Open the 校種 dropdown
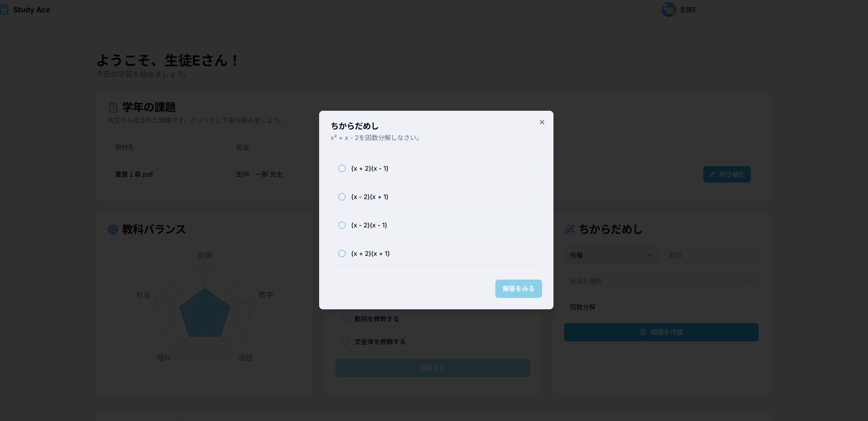This screenshot has height=421, width=868. pyautogui.click(x=611, y=255)
